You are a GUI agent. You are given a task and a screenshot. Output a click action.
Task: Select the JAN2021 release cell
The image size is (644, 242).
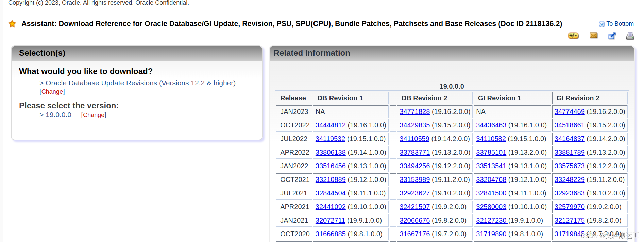coord(294,220)
